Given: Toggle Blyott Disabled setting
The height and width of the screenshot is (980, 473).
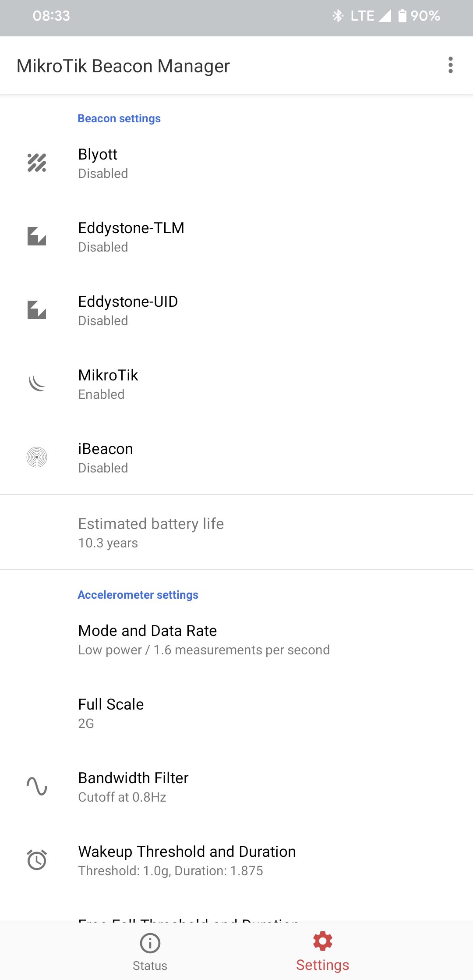Looking at the screenshot, I should tap(236, 163).
